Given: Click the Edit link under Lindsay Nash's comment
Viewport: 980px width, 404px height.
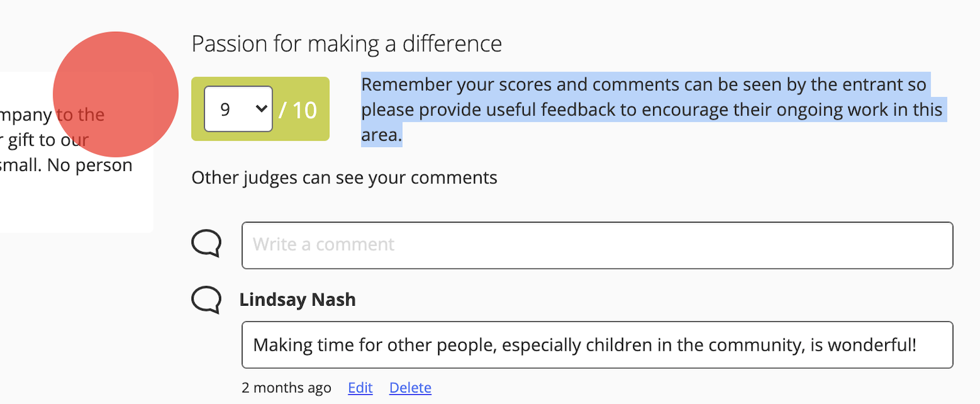Looking at the screenshot, I should click(360, 387).
